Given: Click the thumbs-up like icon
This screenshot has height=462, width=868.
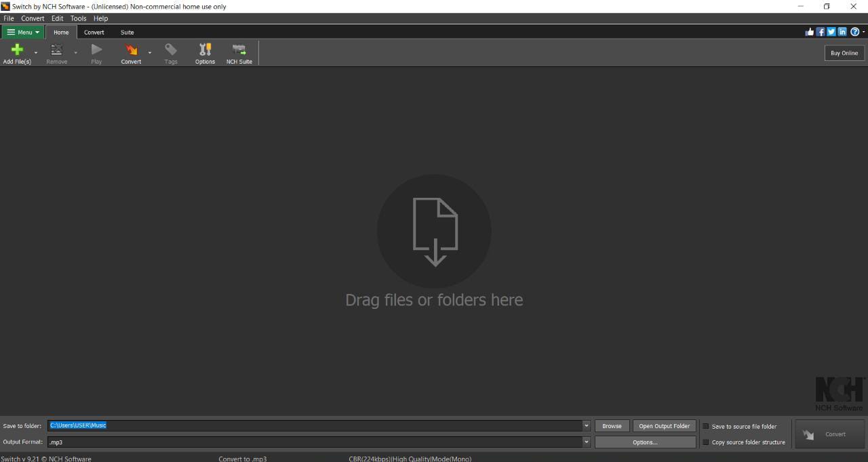Looking at the screenshot, I should (810, 32).
